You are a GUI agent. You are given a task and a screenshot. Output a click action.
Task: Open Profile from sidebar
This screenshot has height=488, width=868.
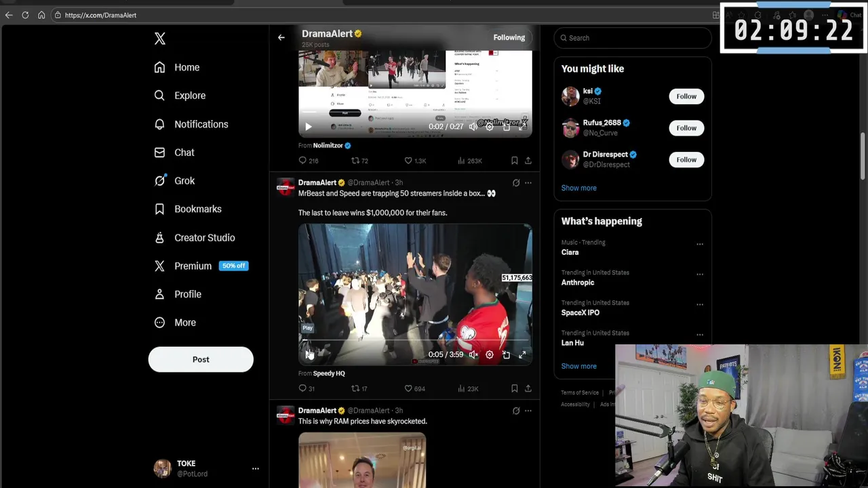pos(178,294)
